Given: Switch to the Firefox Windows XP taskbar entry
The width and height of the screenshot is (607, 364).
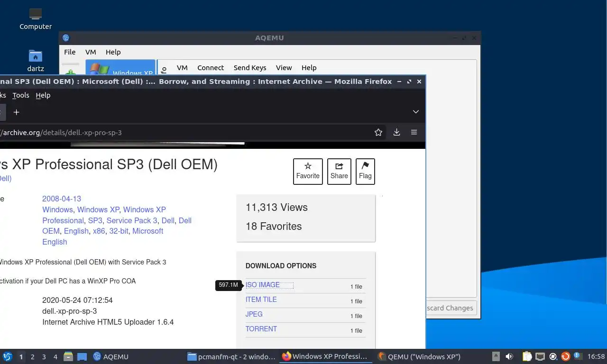Looking at the screenshot, I should (x=325, y=356).
